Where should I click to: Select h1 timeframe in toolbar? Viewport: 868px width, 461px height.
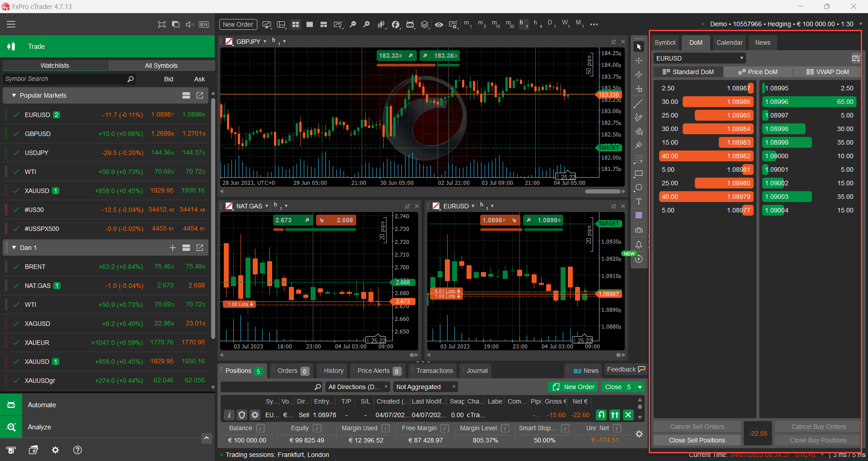coord(524,24)
